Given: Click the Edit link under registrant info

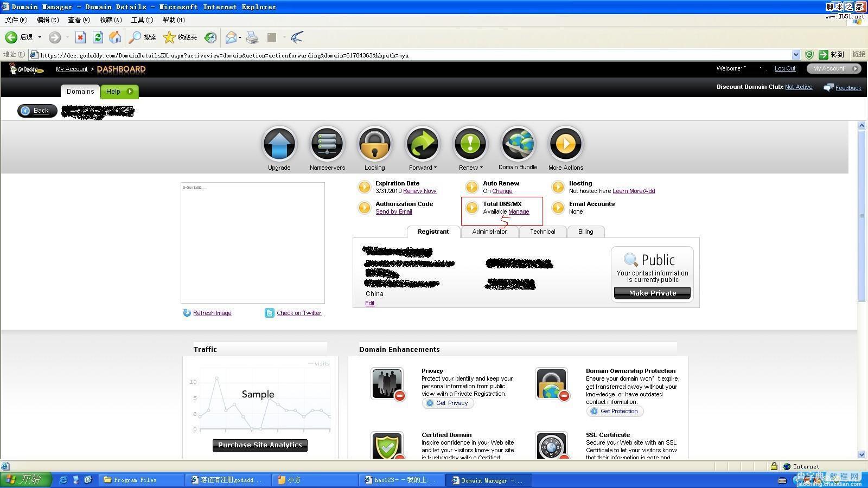Looking at the screenshot, I should click(370, 303).
